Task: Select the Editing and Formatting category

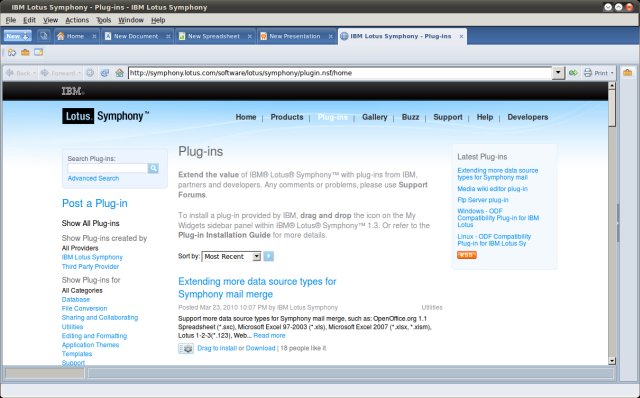Action: pyautogui.click(x=94, y=336)
